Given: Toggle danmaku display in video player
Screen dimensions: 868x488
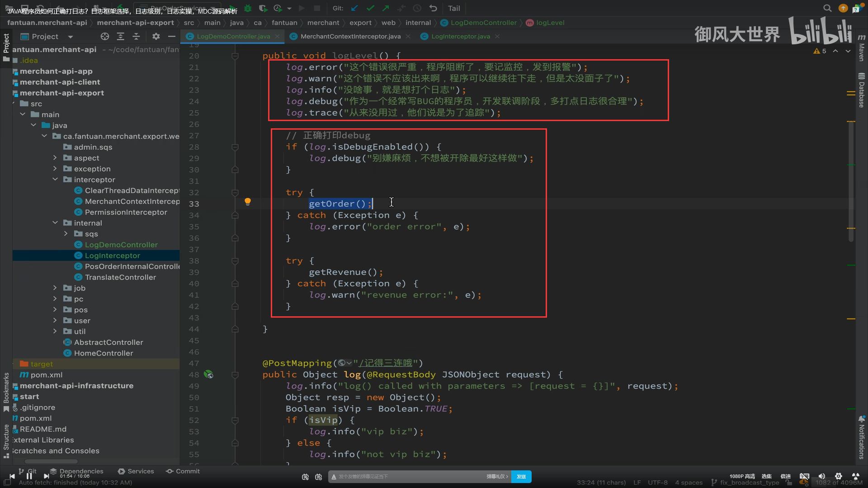Looking at the screenshot, I should click(305, 477).
